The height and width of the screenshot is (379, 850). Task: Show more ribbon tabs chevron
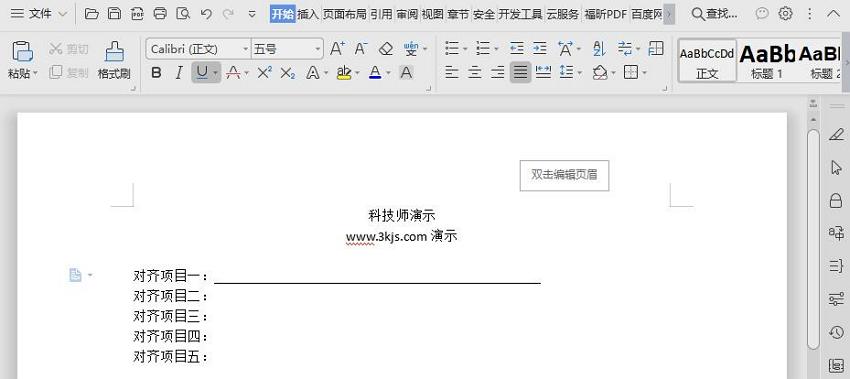(669, 15)
